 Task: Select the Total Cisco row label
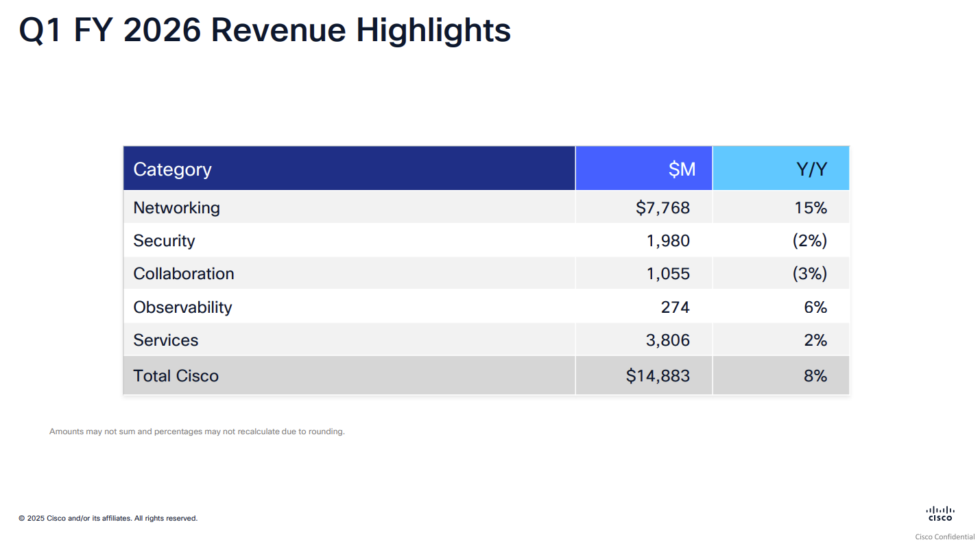[x=176, y=376]
